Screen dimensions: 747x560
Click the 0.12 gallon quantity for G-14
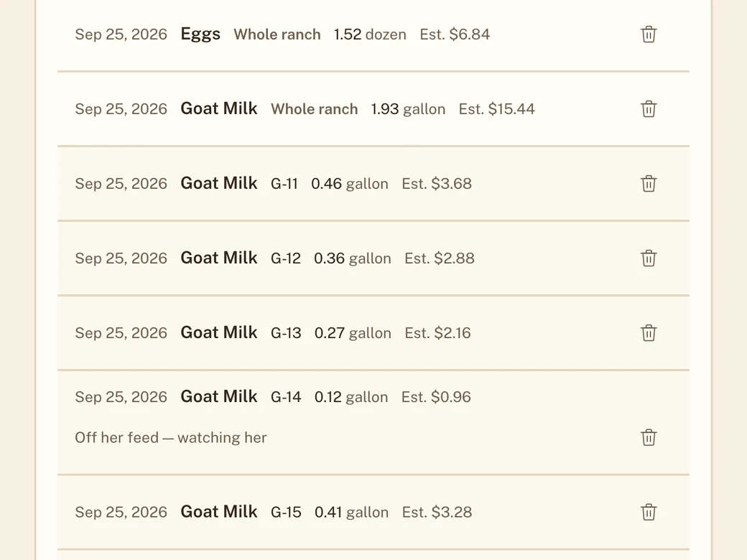[351, 396]
